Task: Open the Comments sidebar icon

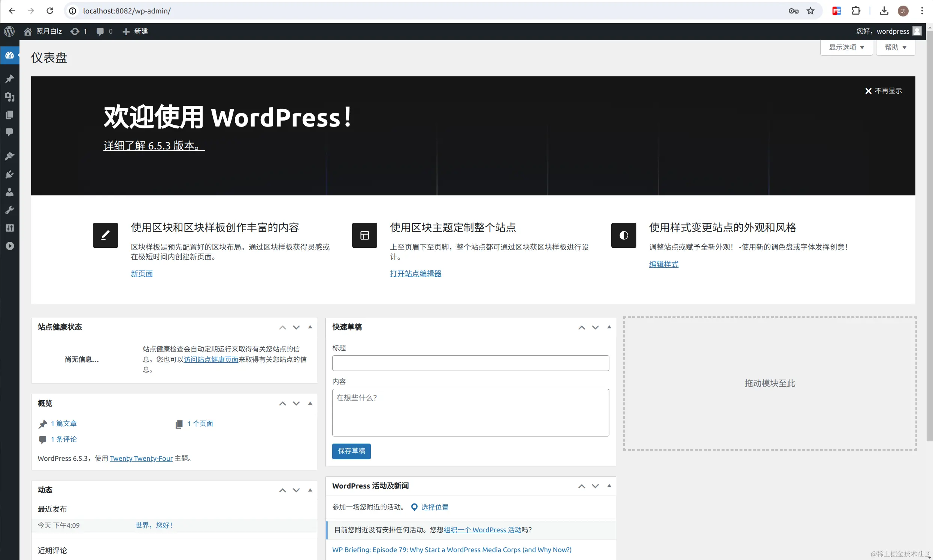Action: (9, 132)
